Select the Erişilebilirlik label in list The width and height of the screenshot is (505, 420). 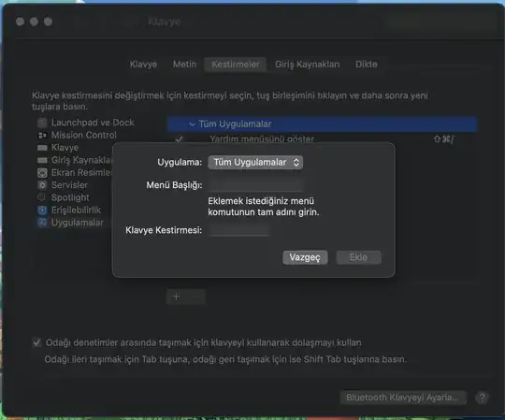(x=77, y=210)
